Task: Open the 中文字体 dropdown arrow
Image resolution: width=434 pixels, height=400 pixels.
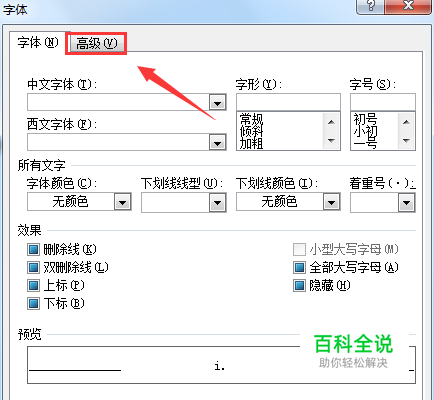Action: (218, 102)
